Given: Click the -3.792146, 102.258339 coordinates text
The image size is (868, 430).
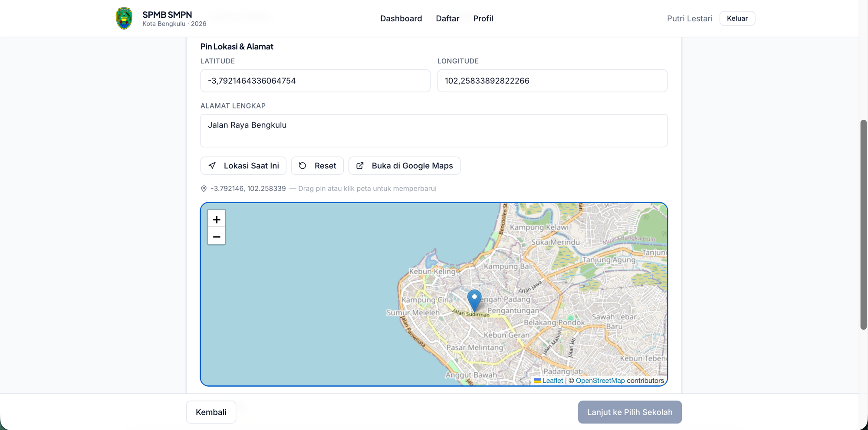Looking at the screenshot, I should 248,189.
